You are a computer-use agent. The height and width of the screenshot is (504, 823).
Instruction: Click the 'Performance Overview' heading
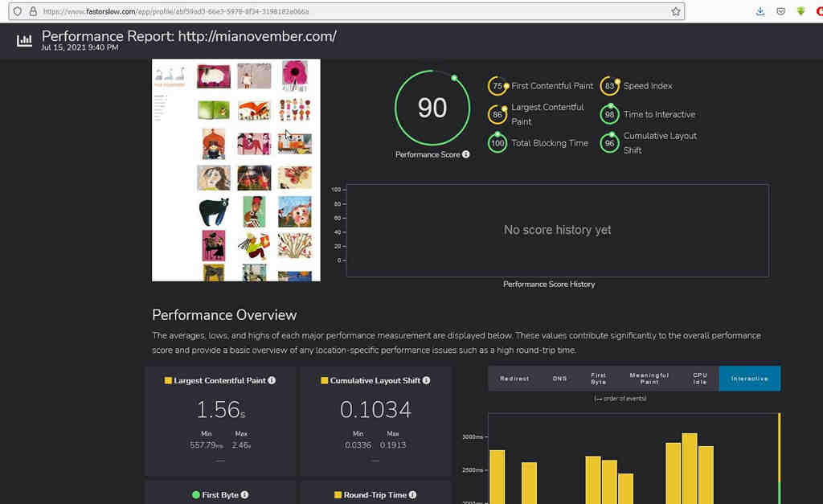(x=225, y=315)
